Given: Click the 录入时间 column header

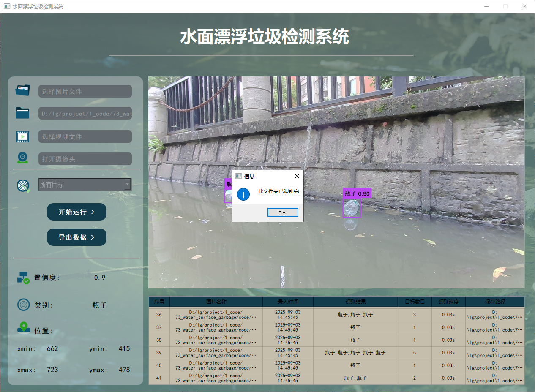Looking at the screenshot, I should (288, 302).
